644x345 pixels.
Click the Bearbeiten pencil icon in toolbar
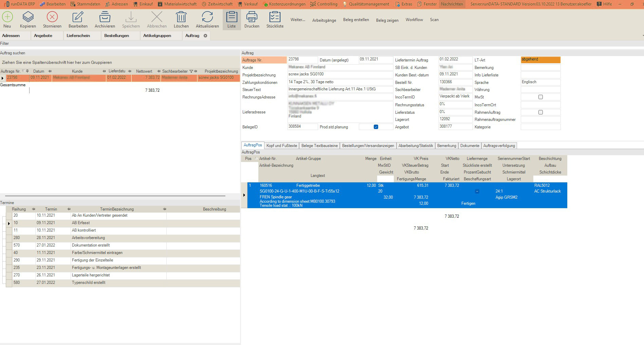click(78, 17)
